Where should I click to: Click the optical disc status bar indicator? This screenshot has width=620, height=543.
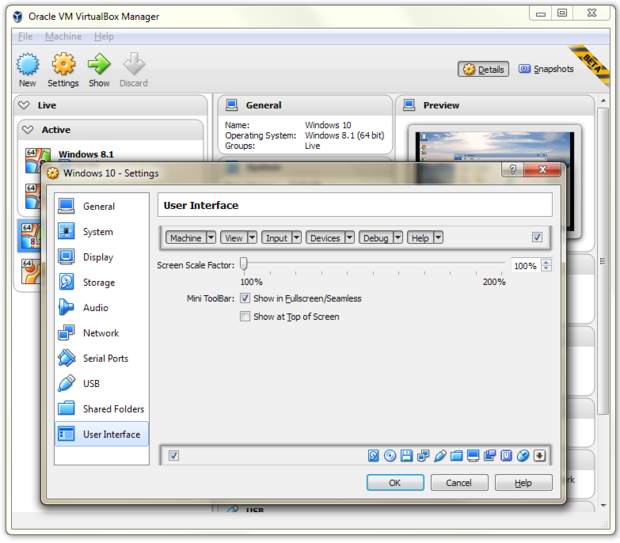click(390, 456)
